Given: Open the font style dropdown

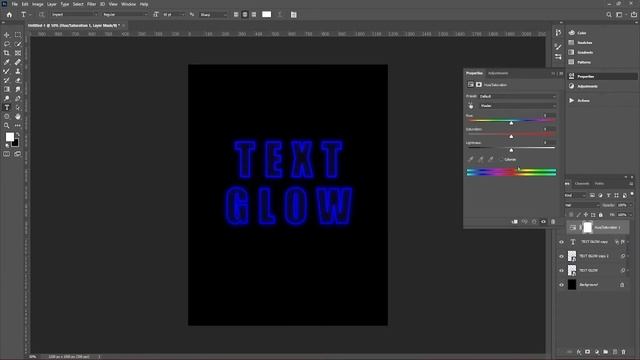Looking at the screenshot, I should pos(125,15).
